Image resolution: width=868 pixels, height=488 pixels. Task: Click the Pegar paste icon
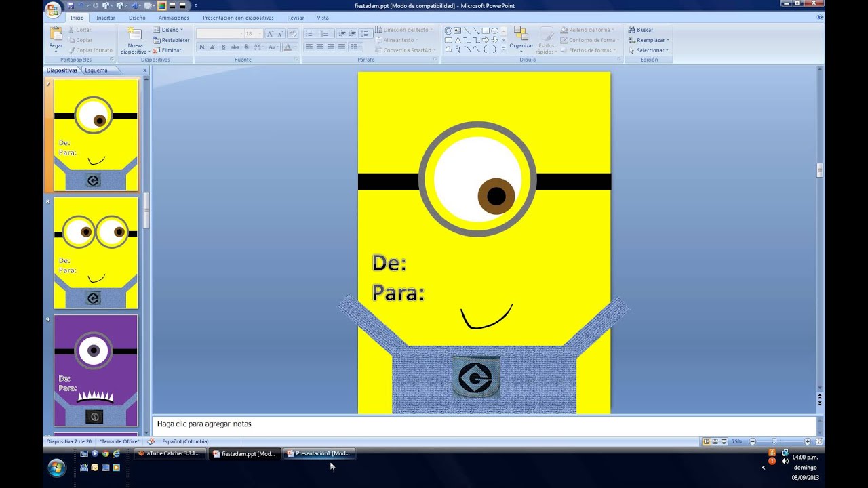click(x=56, y=33)
